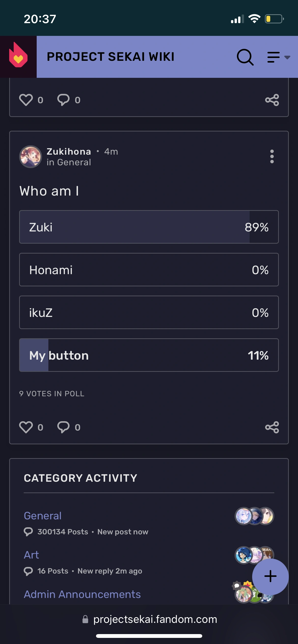Open the General category page
This screenshot has width=298, height=644.
click(x=42, y=516)
